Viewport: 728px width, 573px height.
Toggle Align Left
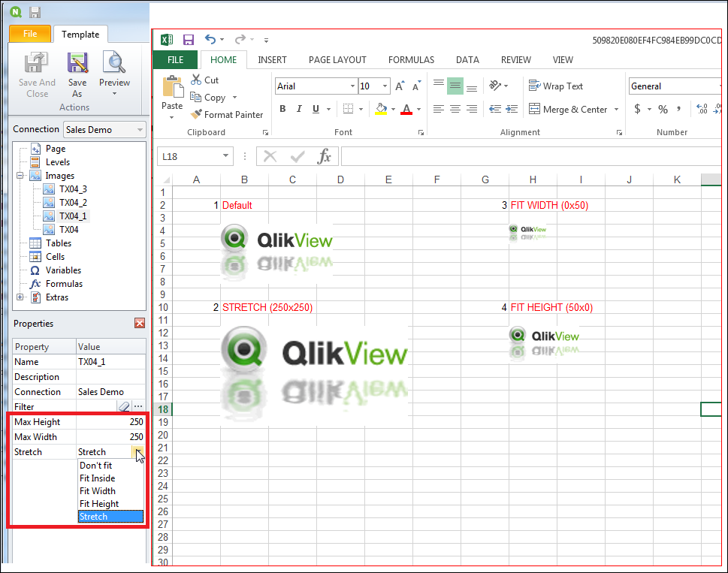pyautogui.click(x=439, y=109)
